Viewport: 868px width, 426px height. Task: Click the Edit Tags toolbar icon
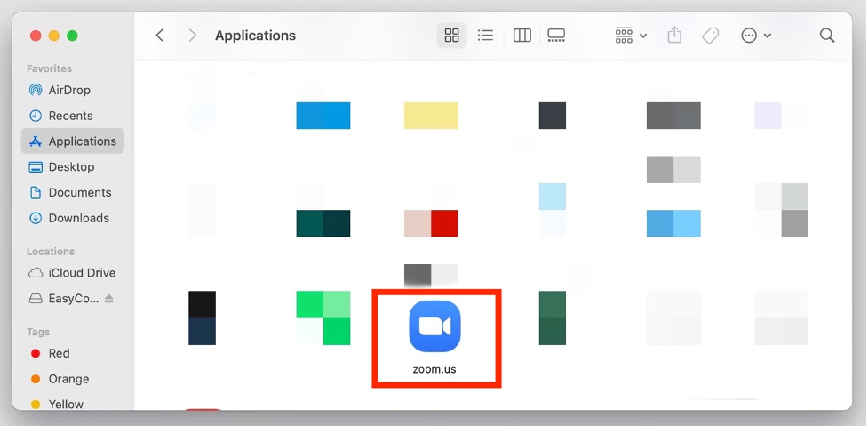pyautogui.click(x=710, y=36)
